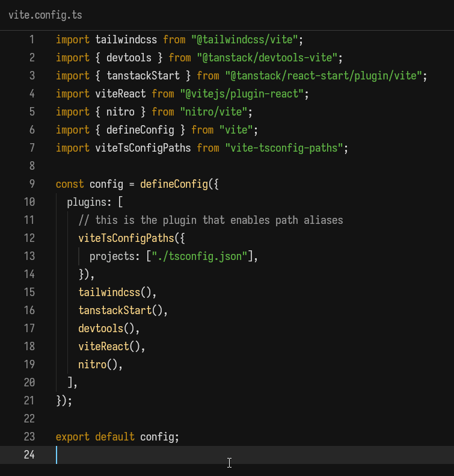Click viteReact in the line 4 import
Screen dimensions: 454x476
tap(120, 94)
